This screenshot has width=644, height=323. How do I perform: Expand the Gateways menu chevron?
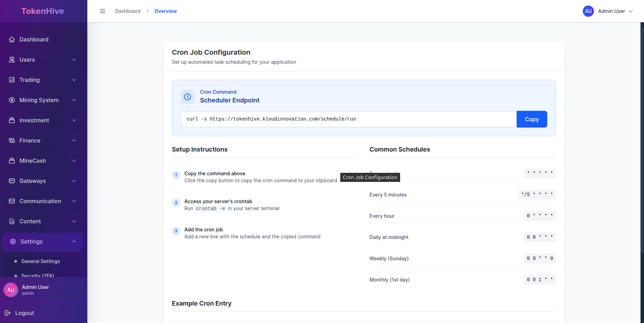(x=74, y=181)
